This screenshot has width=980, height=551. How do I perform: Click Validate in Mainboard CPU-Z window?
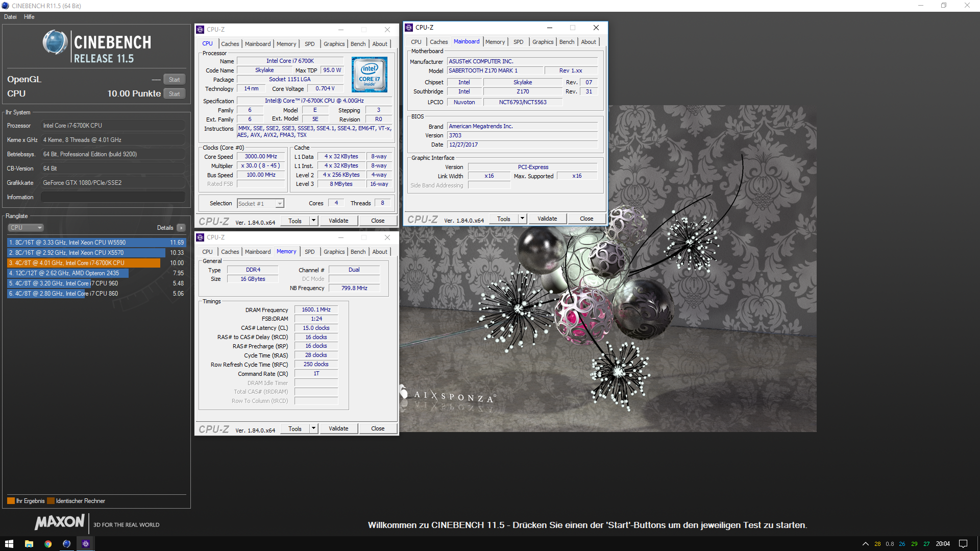point(547,219)
